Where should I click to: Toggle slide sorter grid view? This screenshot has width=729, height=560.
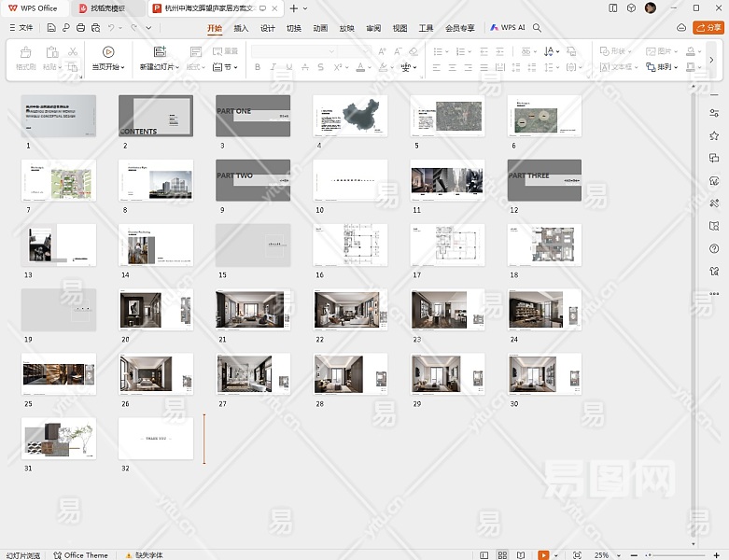pyautogui.click(x=503, y=554)
